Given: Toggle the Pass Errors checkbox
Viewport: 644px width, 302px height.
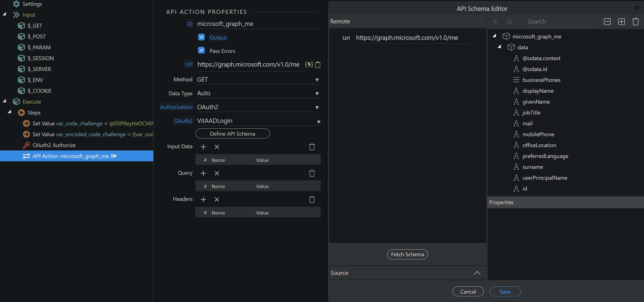Looking at the screenshot, I should pyautogui.click(x=201, y=50).
